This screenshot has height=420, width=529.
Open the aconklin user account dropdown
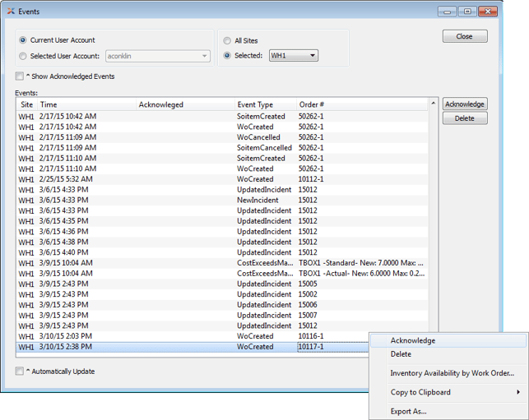pos(157,56)
